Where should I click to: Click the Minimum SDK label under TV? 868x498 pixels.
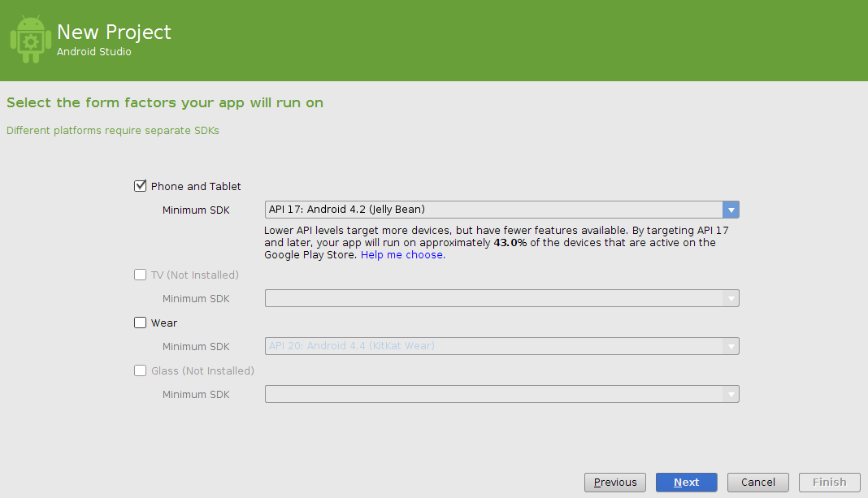[196, 298]
